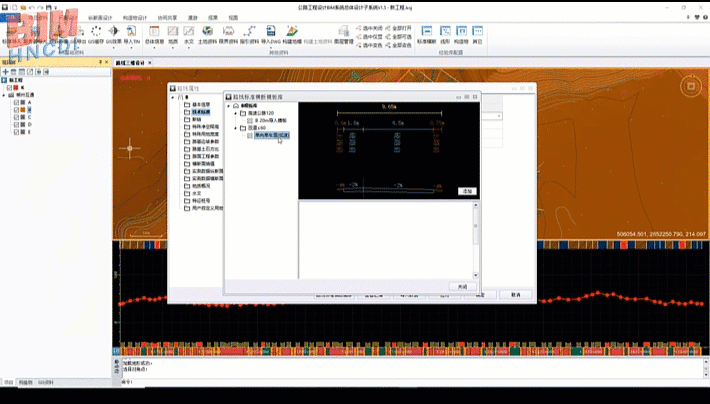
Task: Open the 视图 ribbon tab
Action: pos(232,17)
